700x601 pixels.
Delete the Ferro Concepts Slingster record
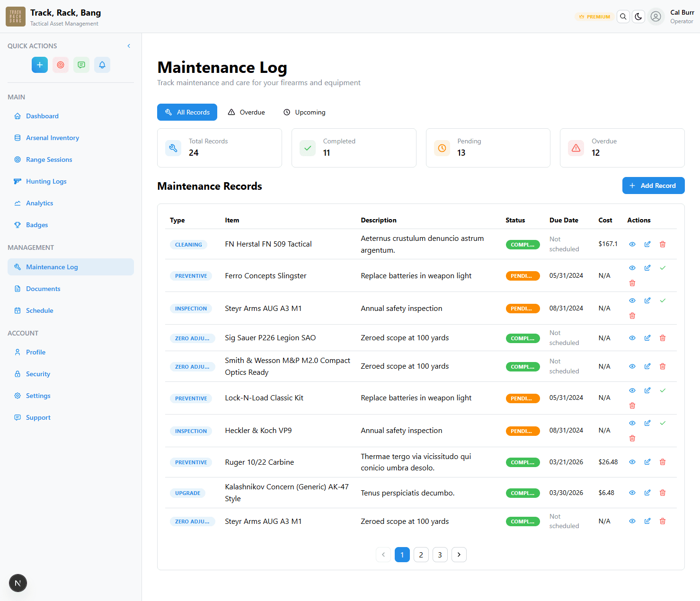pos(632,283)
